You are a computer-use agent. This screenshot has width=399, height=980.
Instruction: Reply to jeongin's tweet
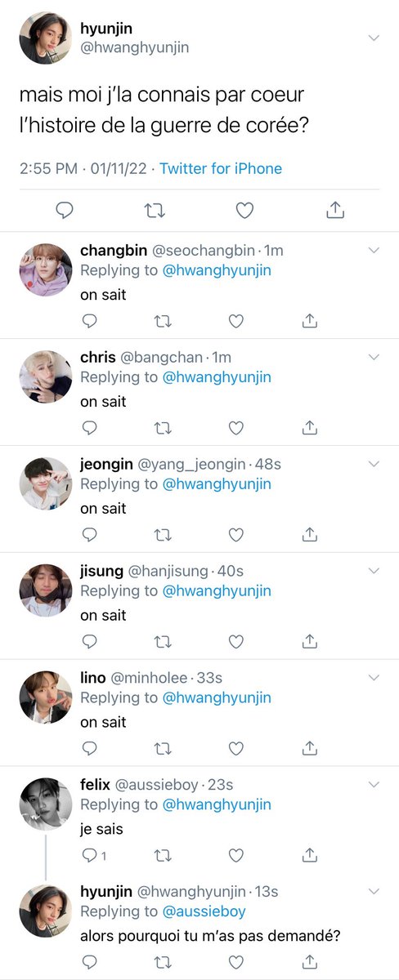[x=91, y=535]
